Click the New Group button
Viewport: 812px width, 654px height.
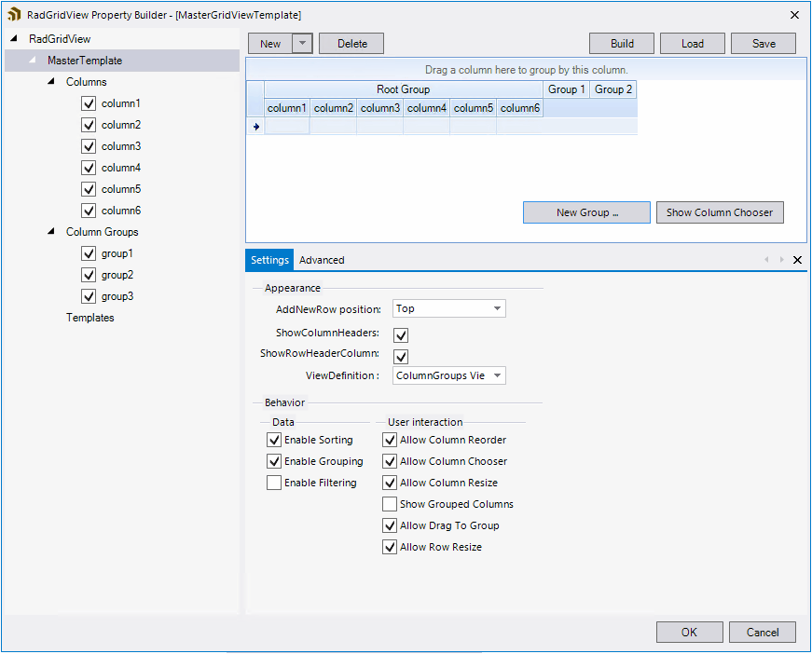click(x=586, y=212)
